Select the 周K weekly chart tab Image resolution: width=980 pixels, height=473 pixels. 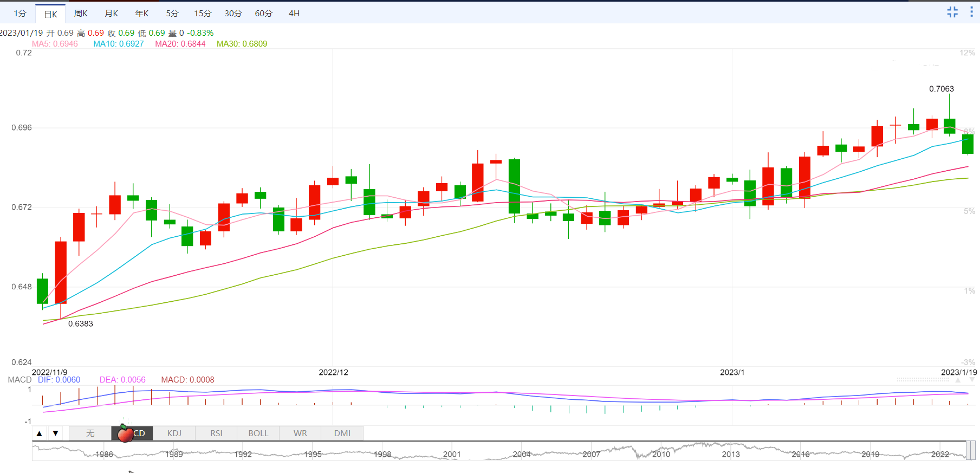[81, 14]
